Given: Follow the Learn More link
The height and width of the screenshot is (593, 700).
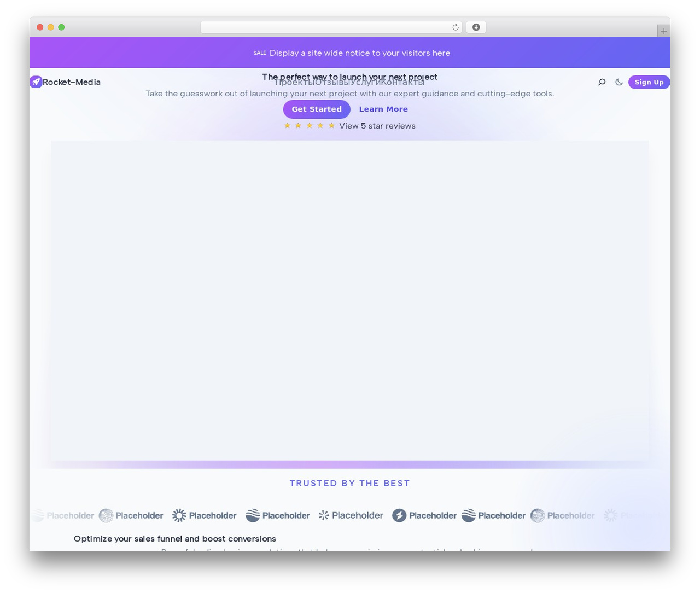Looking at the screenshot, I should point(383,109).
